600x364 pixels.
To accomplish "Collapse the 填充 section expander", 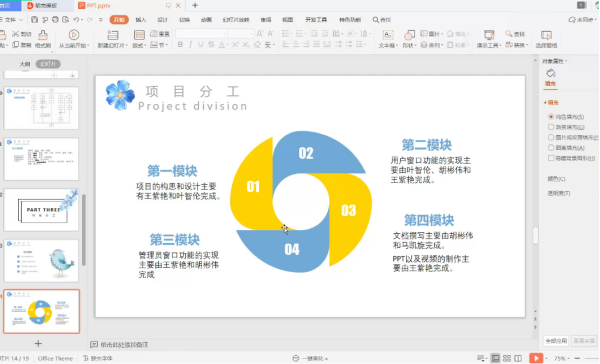I will (545, 103).
